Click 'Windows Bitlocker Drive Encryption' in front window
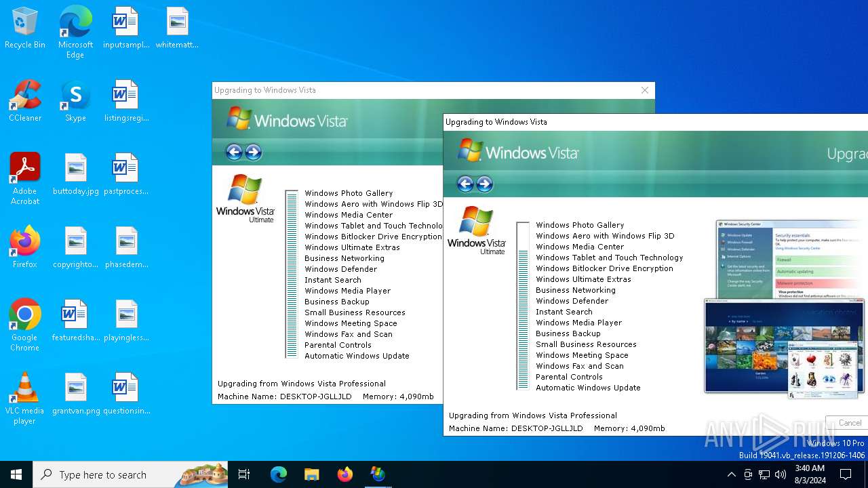Viewport: 868px width, 488px height. [604, 268]
